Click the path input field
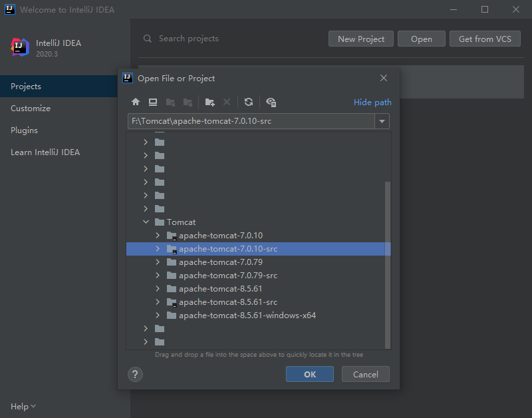Image resolution: width=532 pixels, height=418 pixels. [x=249, y=121]
